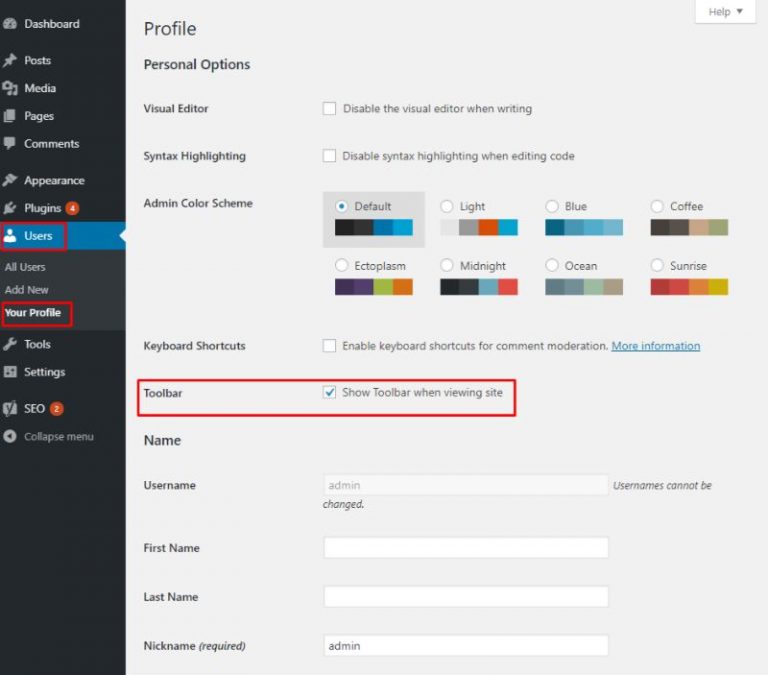Viewport: 768px width, 675px height.
Task: Open the Plugins menu label
Action: click(x=43, y=208)
